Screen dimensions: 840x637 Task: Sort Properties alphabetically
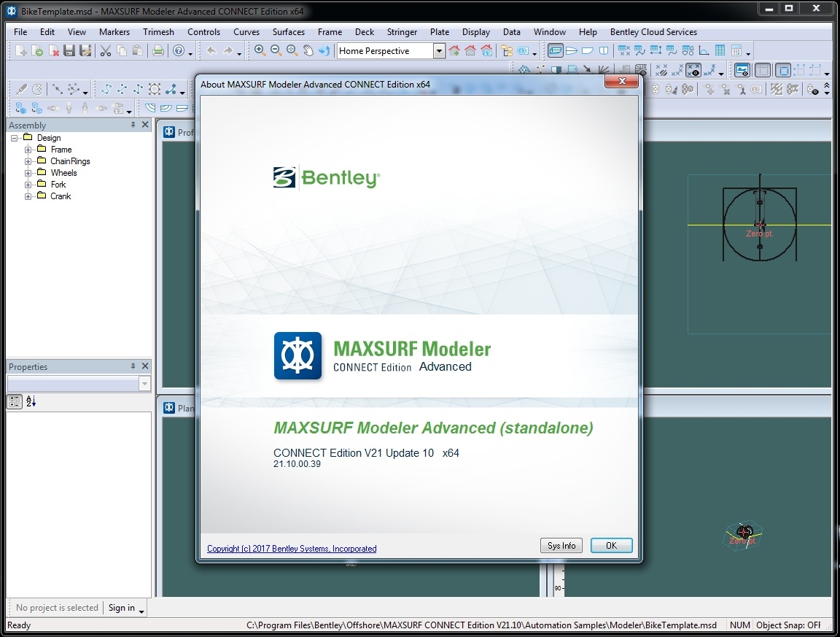pos(31,401)
